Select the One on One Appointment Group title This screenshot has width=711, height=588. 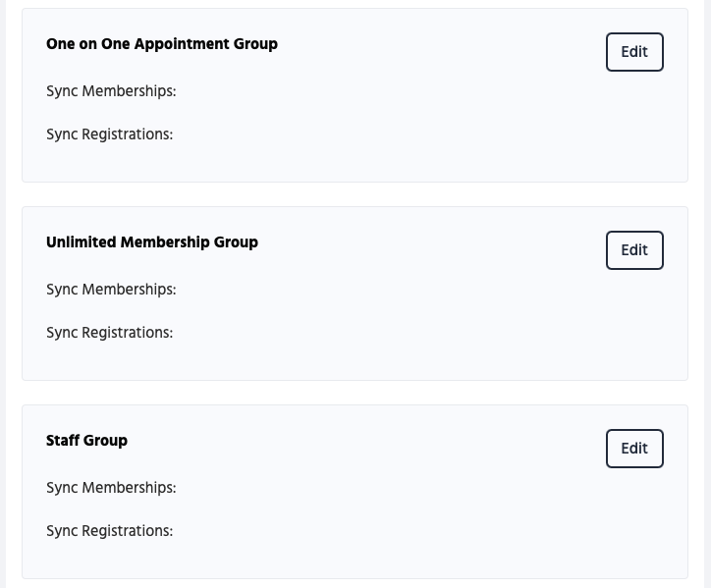162,44
